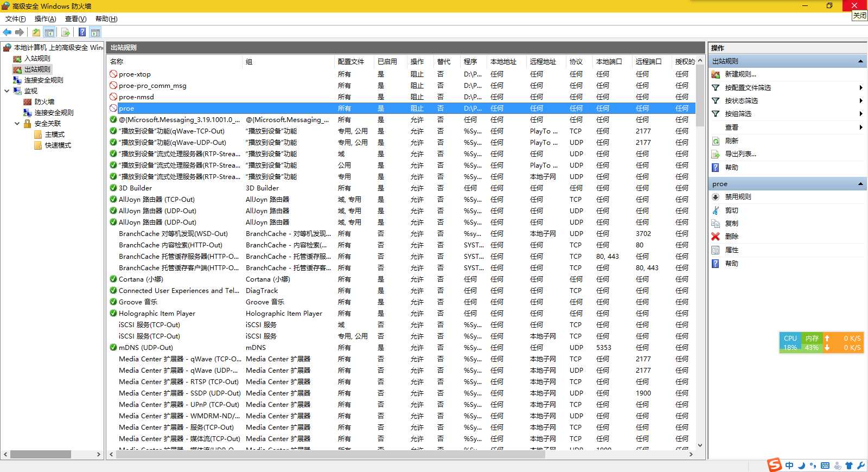This screenshot has width=868, height=472.
Task: Sort by the 远程端口 column header
Action: (x=652, y=62)
